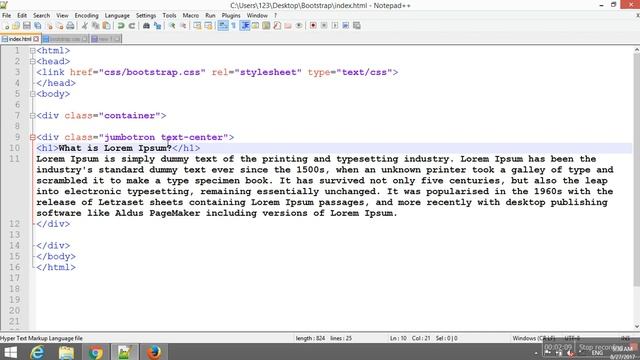The width and height of the screenshot is (640, 360).
Task: Click the 'Ln : 10' status bar field
Action: (398, 338)
